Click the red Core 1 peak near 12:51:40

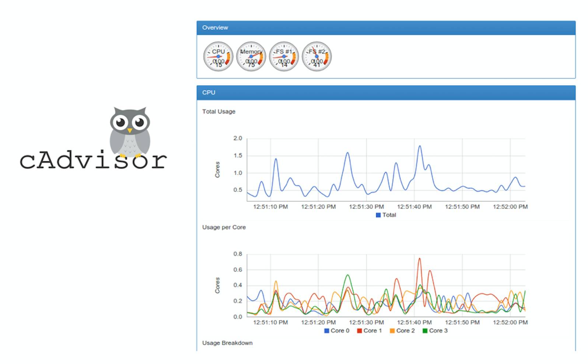pyautogui.click(x=419, y=259)
